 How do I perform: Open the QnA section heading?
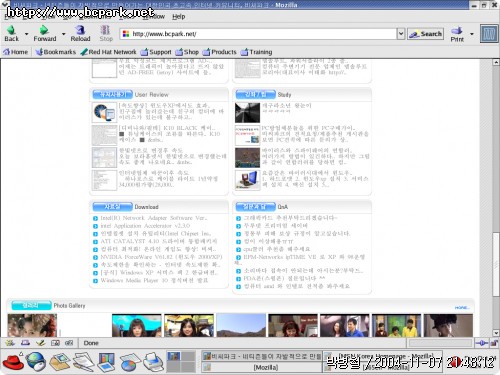(282, 207)
